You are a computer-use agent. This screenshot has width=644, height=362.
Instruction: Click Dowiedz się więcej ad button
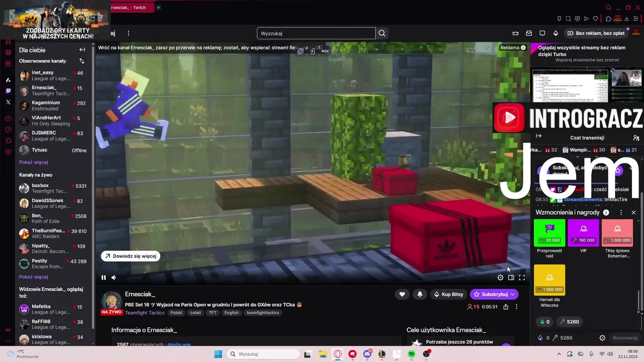(x=130, y=256)
